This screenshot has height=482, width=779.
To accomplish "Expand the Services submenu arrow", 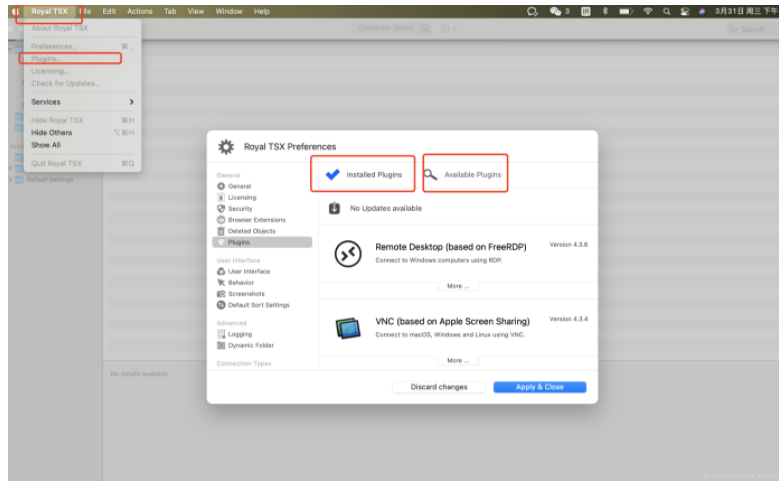I will 131,101.
